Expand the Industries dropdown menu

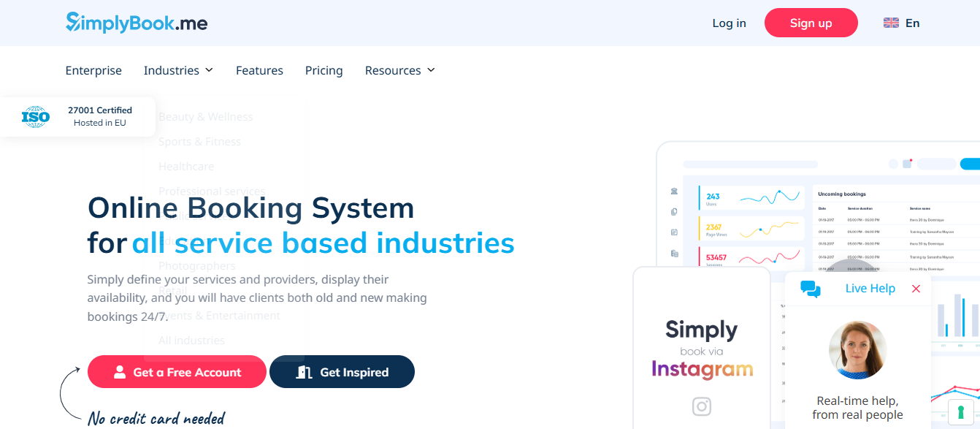178,70
